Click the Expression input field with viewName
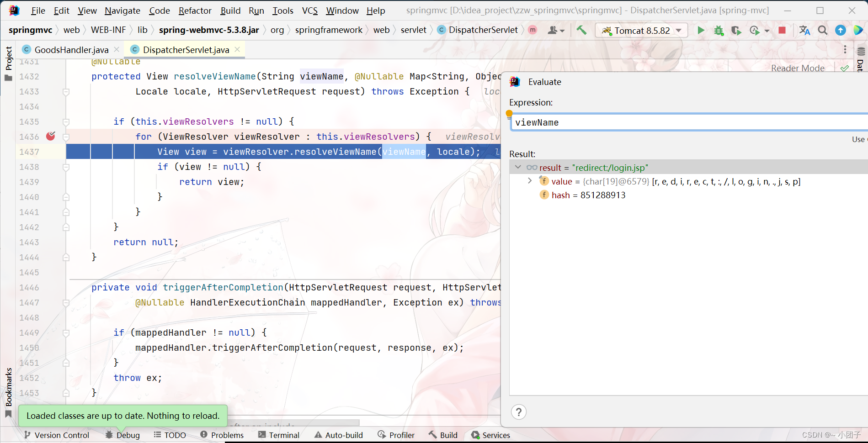The height and width of the screenshot is (443, 868). coord(689,122)
